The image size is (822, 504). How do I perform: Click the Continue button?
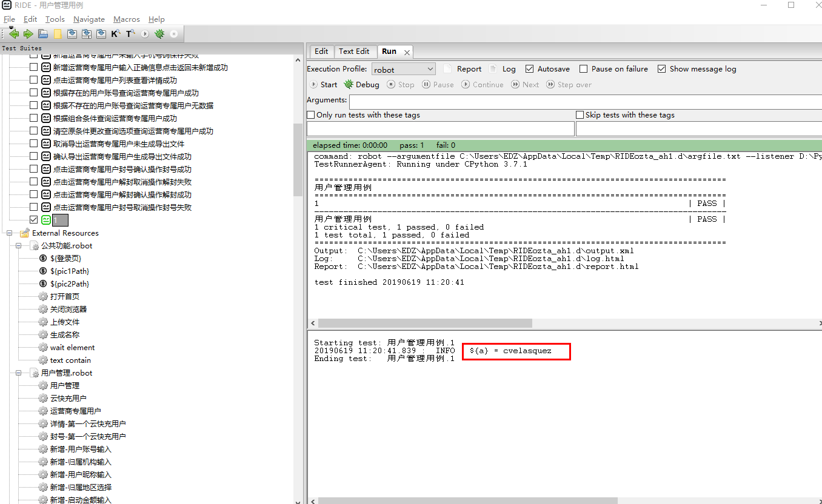483,85
